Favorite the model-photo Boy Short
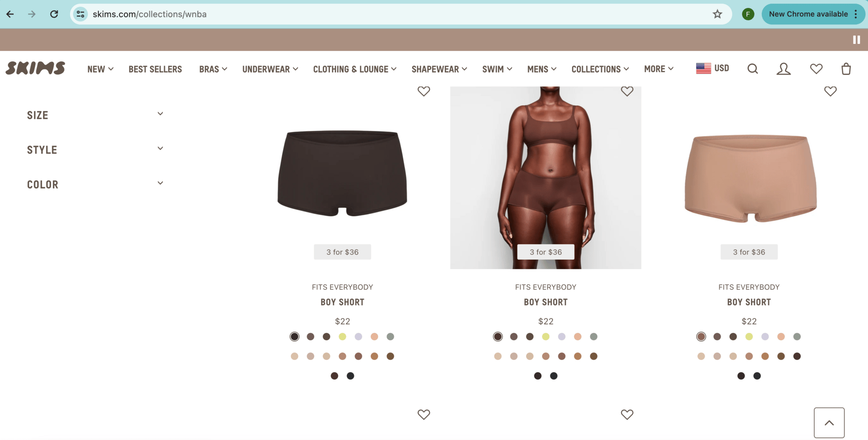This screenshot has height=440, width=868. pos(627,91)
